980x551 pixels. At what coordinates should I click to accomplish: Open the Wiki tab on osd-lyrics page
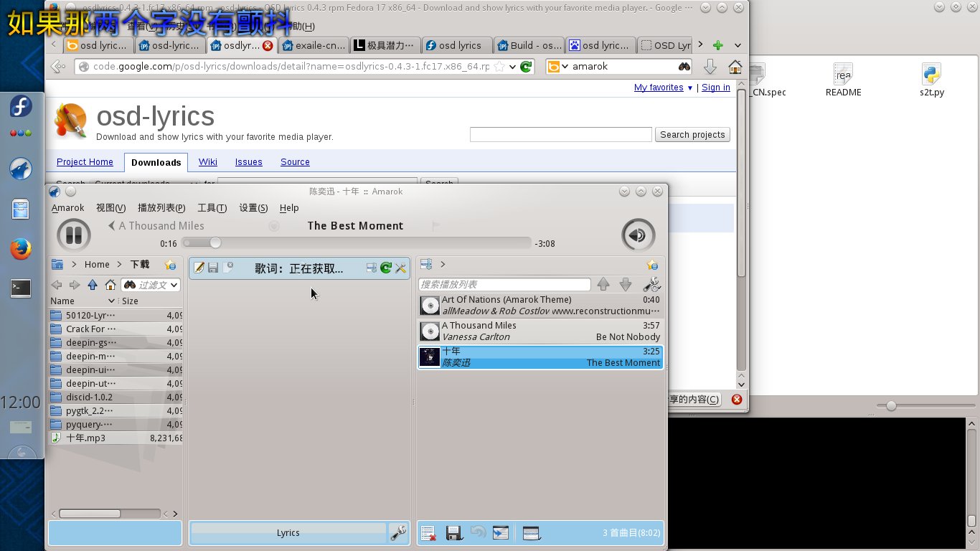208,162
